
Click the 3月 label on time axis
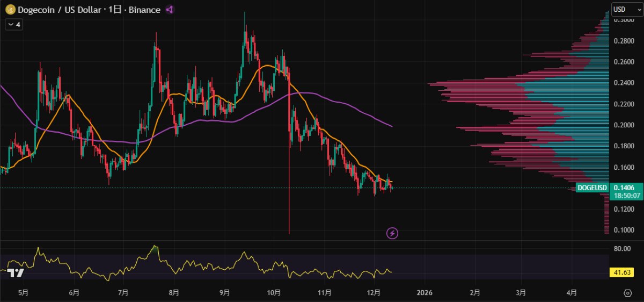[521, 293]
